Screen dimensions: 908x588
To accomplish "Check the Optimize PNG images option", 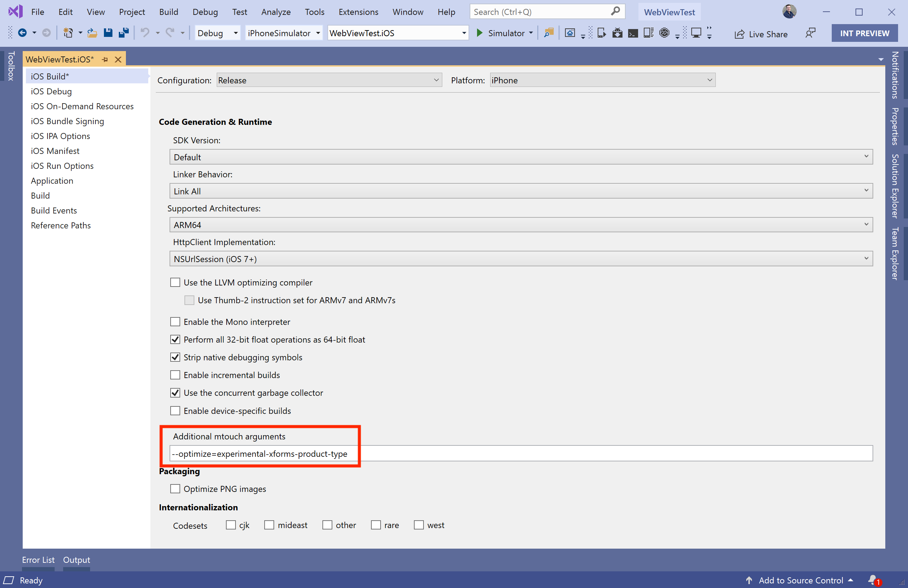I will [x=175, y=489].
